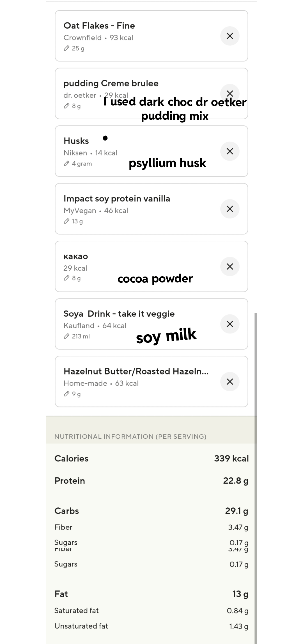Remove Impact soy protein vanilla
This screenshot has width=303, height=644.
(x=230, y=209)
